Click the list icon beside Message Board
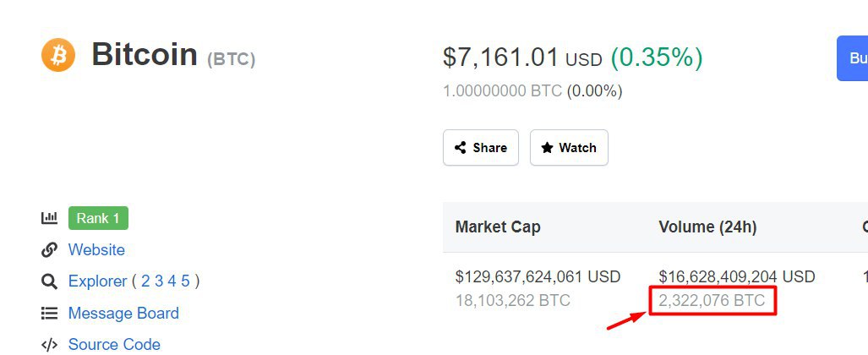This screenshot has height=355, width=868. [49, 314]
